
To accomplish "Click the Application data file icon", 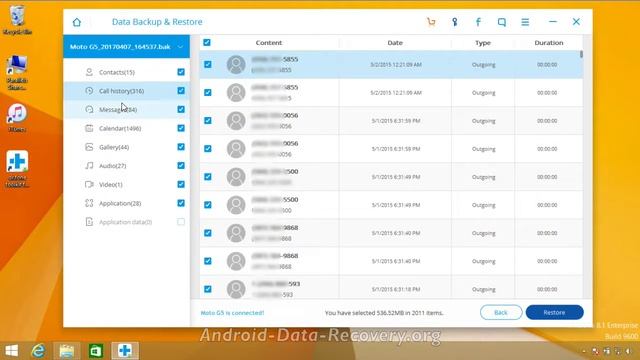I will tap(89, 222).
